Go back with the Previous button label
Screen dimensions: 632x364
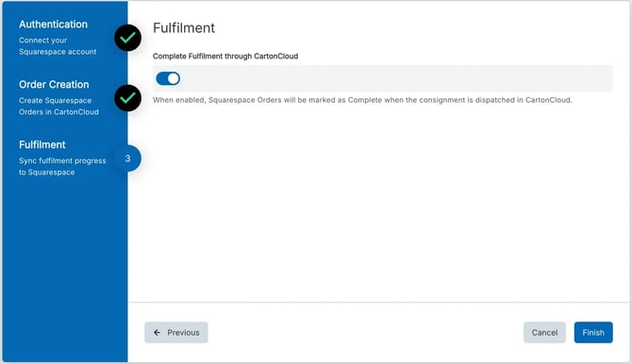(x=183, y=333)
